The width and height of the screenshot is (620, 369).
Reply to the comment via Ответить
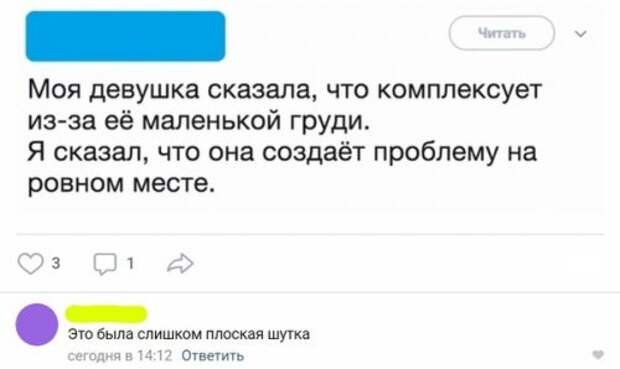click(213, 356)
